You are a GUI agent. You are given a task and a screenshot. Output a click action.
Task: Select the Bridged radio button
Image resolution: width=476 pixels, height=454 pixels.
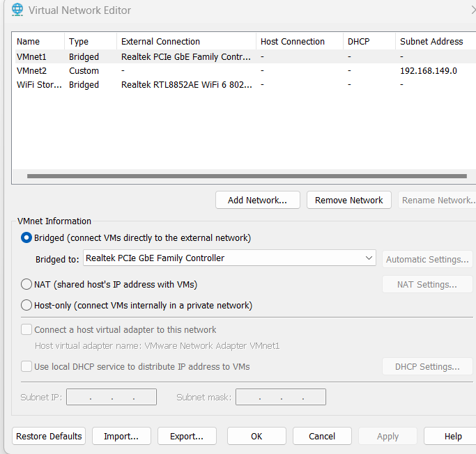point(27,237)
